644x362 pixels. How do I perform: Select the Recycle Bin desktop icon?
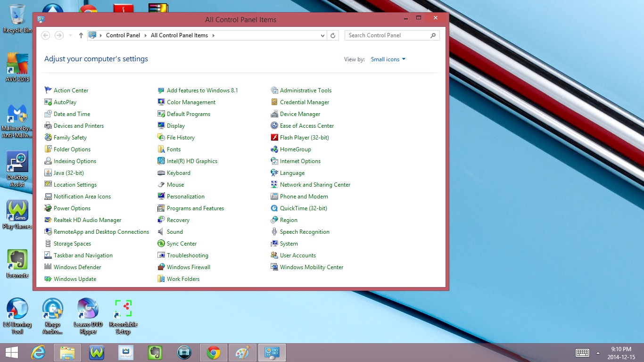click(17, 19)
